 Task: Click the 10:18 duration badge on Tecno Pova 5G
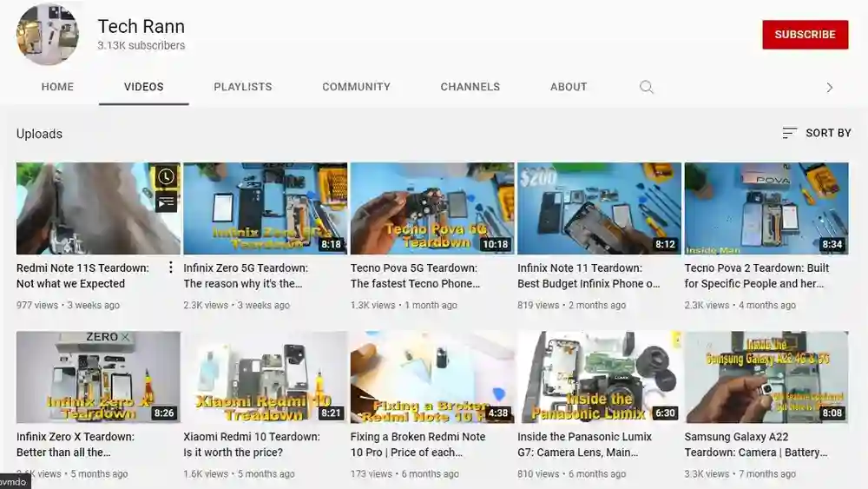pos(495,244)
